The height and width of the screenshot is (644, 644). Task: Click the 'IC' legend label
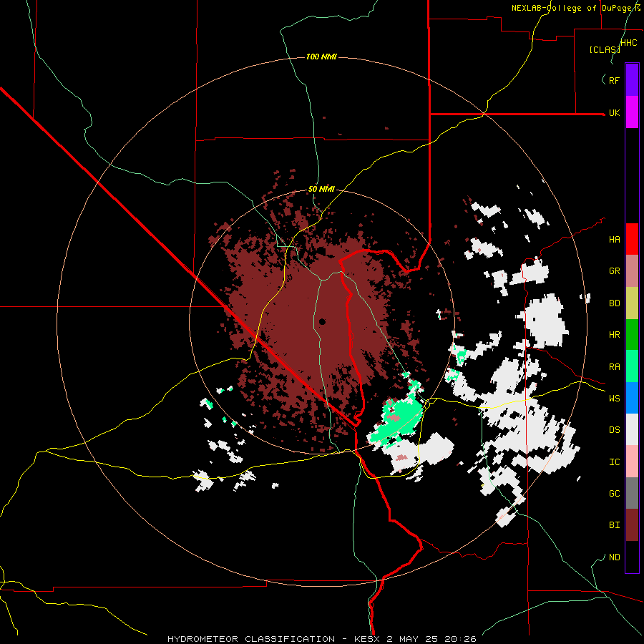click(614, 462)
